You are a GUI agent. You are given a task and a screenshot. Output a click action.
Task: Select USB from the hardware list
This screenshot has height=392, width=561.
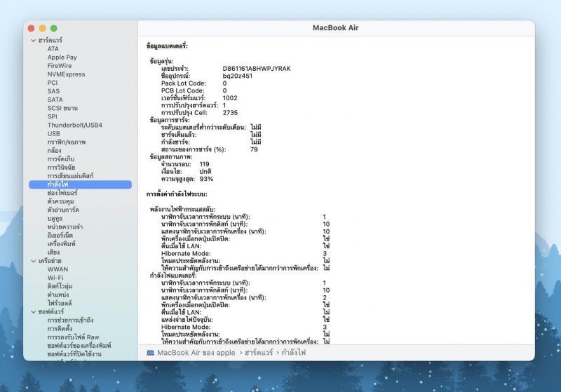(x=54, y=133)
